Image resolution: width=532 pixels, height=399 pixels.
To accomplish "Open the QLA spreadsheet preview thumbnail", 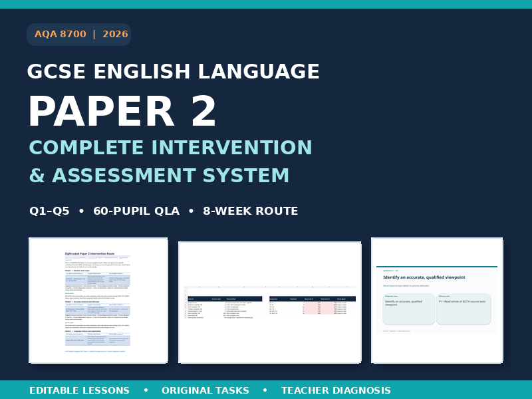I will [270, 303].
